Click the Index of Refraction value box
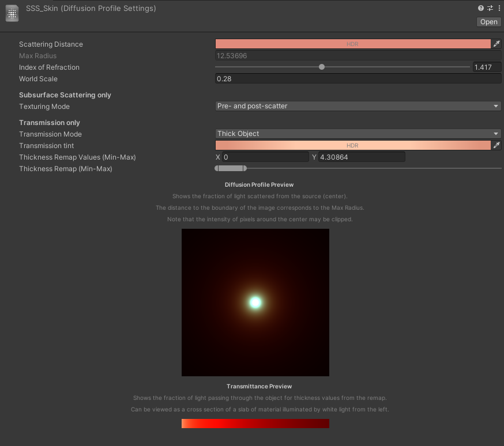 pos(487,66)
